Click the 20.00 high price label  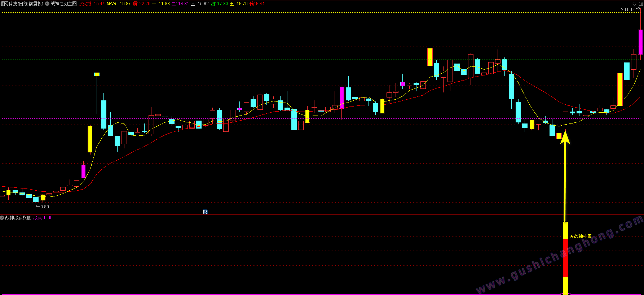click(x=626, y=10)
